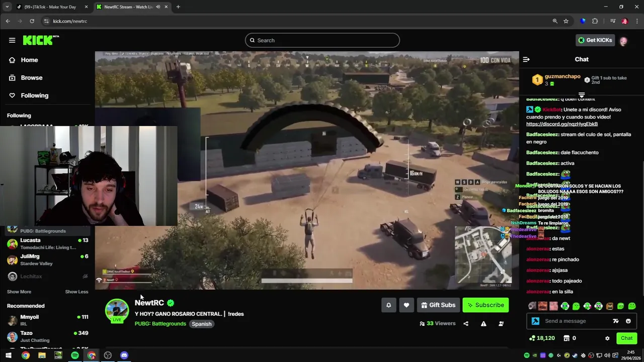This screenshot has width=644, height=362.
Task: Click guzmanchapo in gift leaderboard
Action: tap(562, 76)
